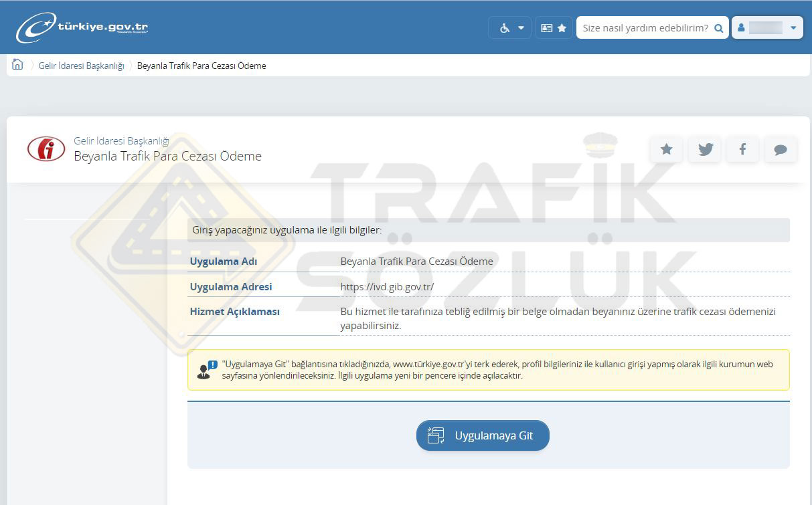Click the 'Uygulama Adı' label
Image resolution: width=812 pixels, height=505 pixels.
(224, 262)
